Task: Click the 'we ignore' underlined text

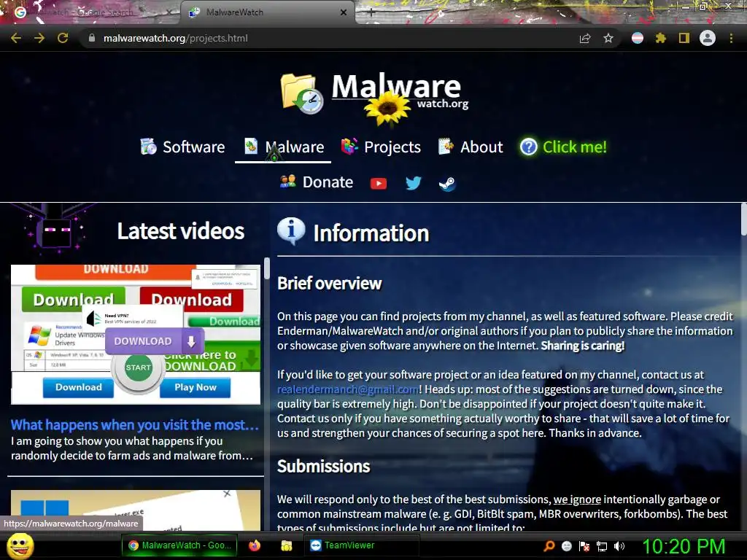Action: pos(577,499)
